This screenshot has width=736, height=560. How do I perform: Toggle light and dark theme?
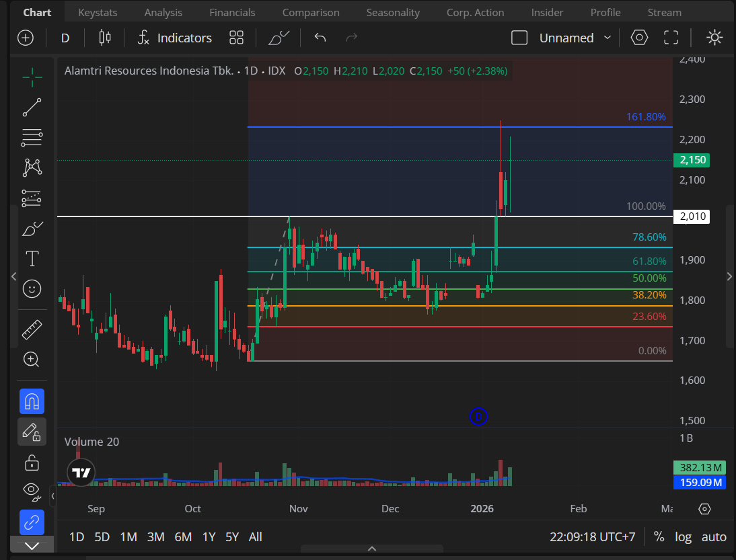pyautogui.click(x=714, y=38)
